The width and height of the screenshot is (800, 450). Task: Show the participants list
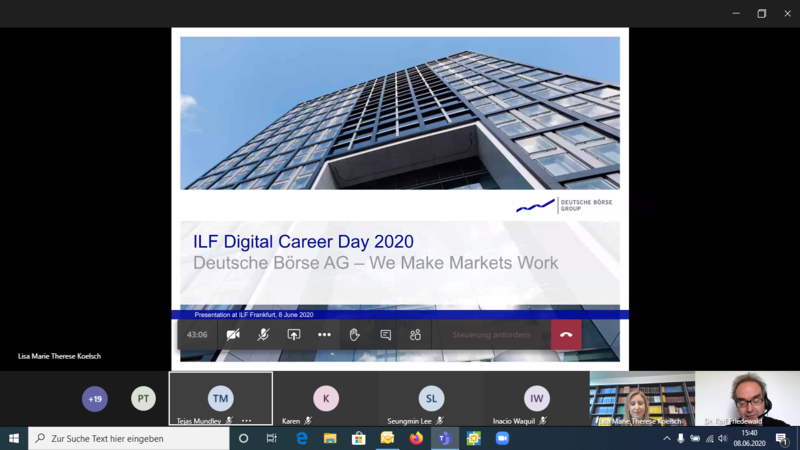[415, 335]
